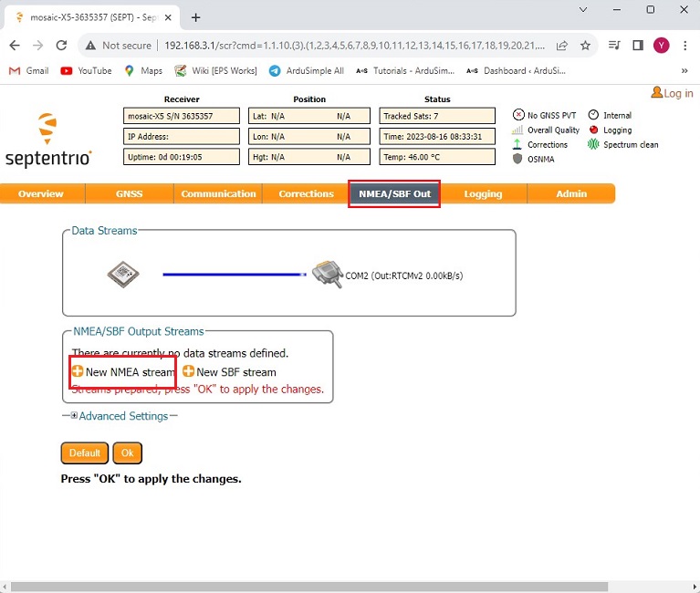The image size is (700, 593).
Task: Switch to the Admin tab
Action: 571,193
